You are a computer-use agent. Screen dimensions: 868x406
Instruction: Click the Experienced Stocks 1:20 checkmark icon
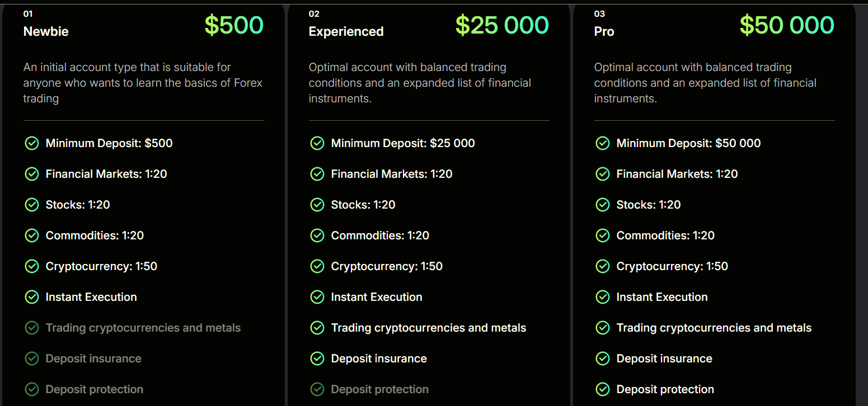click(317, 205)
